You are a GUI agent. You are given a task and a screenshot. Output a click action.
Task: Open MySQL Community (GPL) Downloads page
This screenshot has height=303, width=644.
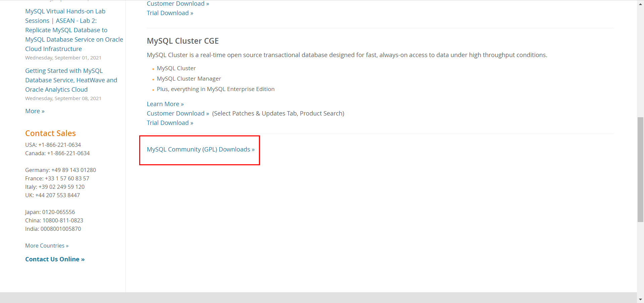pos(200,149)
